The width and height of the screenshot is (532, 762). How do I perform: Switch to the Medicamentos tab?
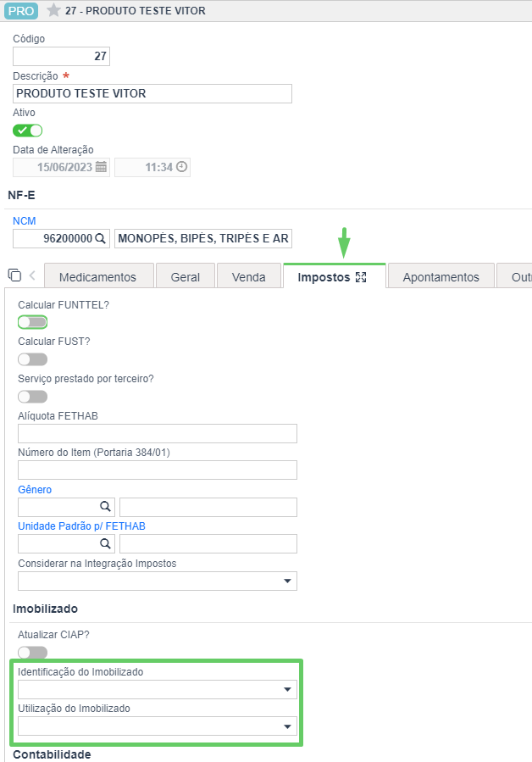[99, 277]
